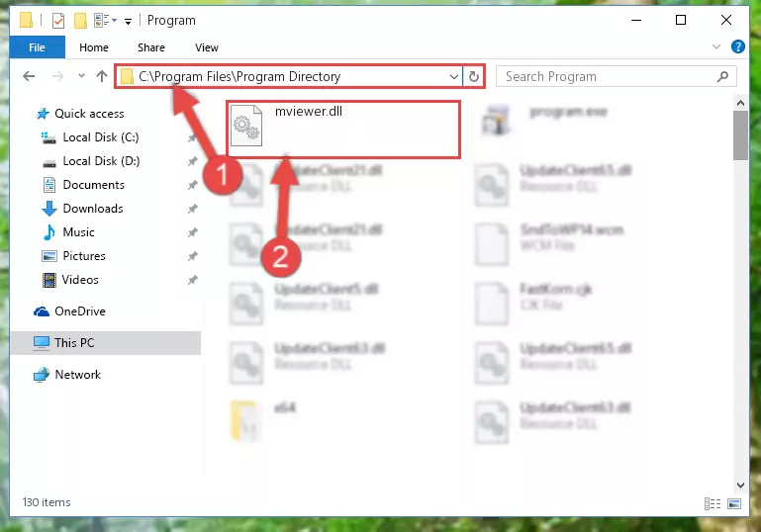761x532 pixels.
Task: Click the search magnifier icon
Action: coord(722,76)
